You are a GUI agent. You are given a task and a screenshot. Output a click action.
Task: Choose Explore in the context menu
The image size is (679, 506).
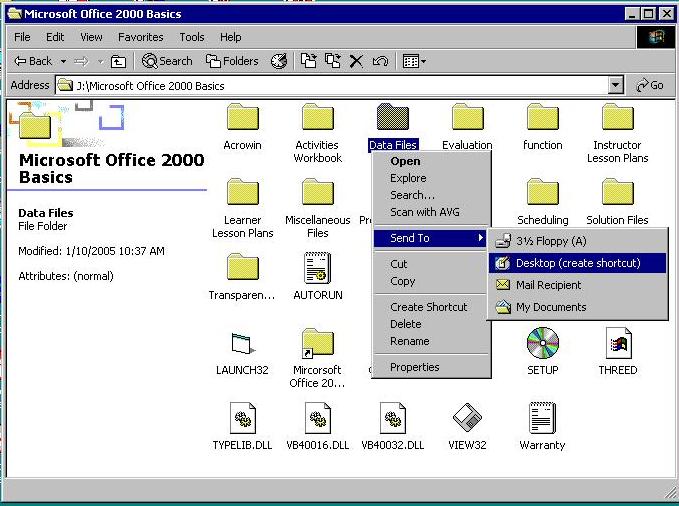[431, 178]
